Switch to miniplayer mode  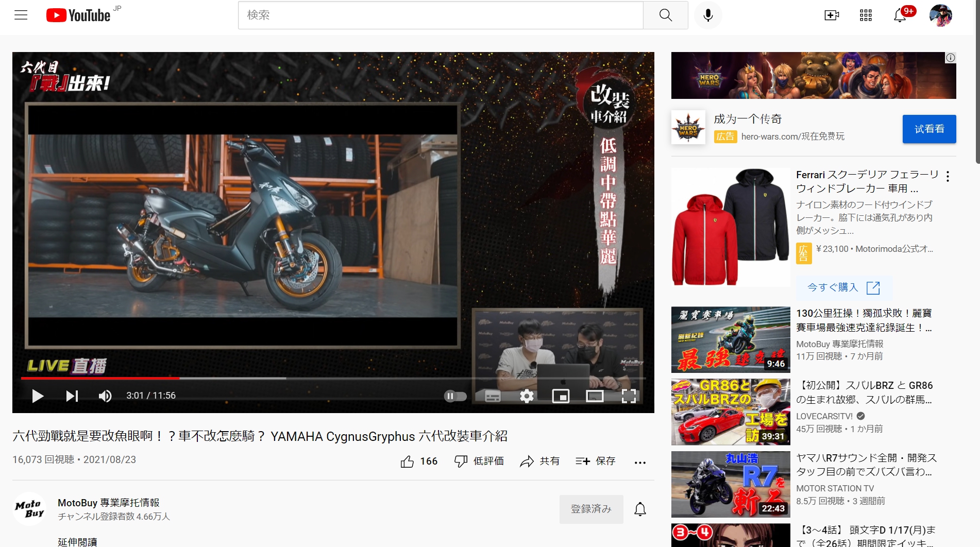561,396
